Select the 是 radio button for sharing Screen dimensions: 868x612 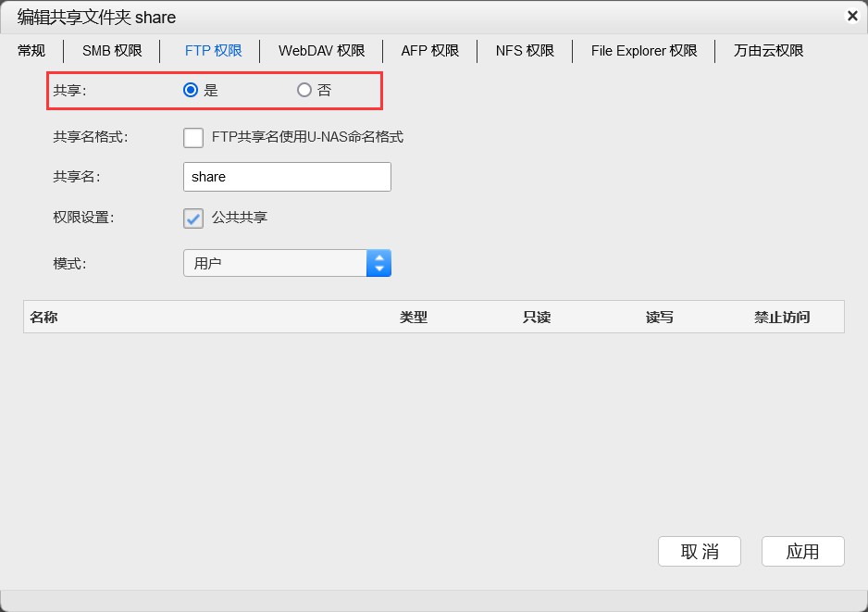point(191,90)
